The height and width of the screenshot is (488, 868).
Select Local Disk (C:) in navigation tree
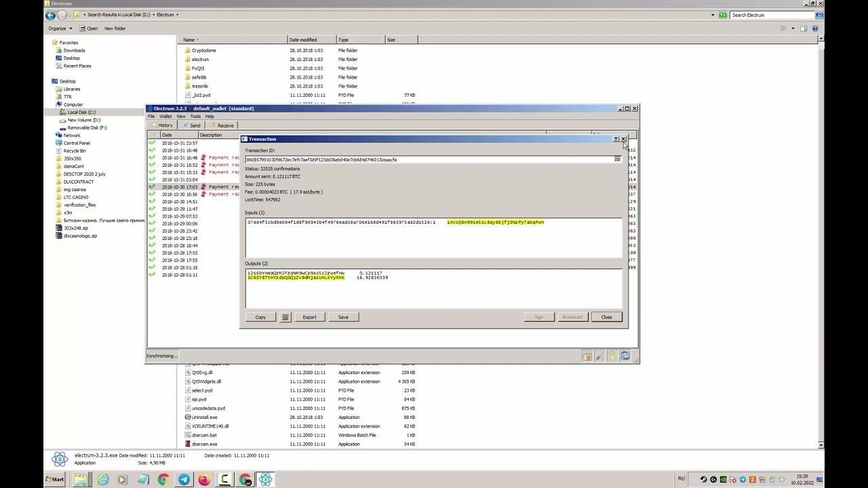[81, 112]
